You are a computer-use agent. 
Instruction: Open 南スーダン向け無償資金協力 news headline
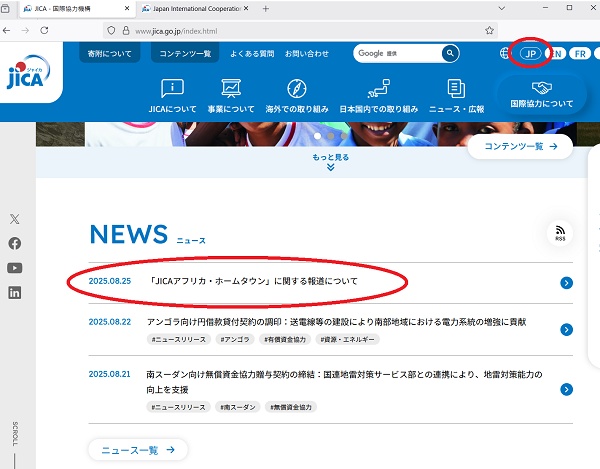pyautogui.click(x=344, y=382)
